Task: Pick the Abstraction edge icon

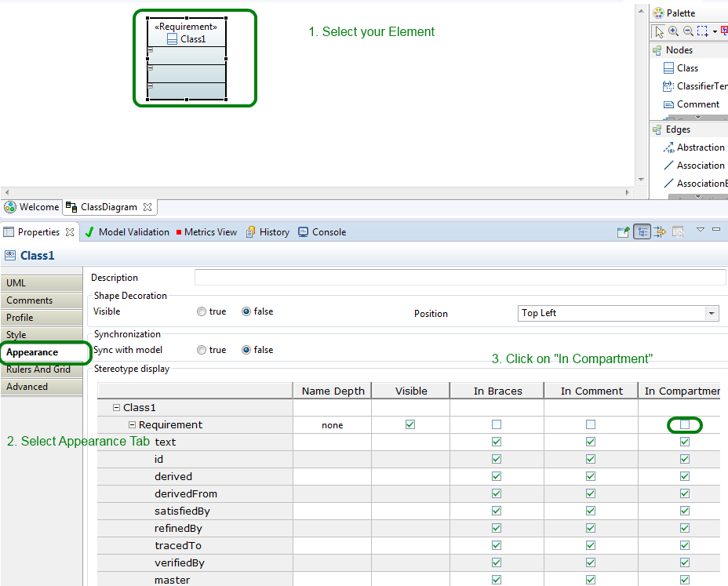Action: (668, 147)
